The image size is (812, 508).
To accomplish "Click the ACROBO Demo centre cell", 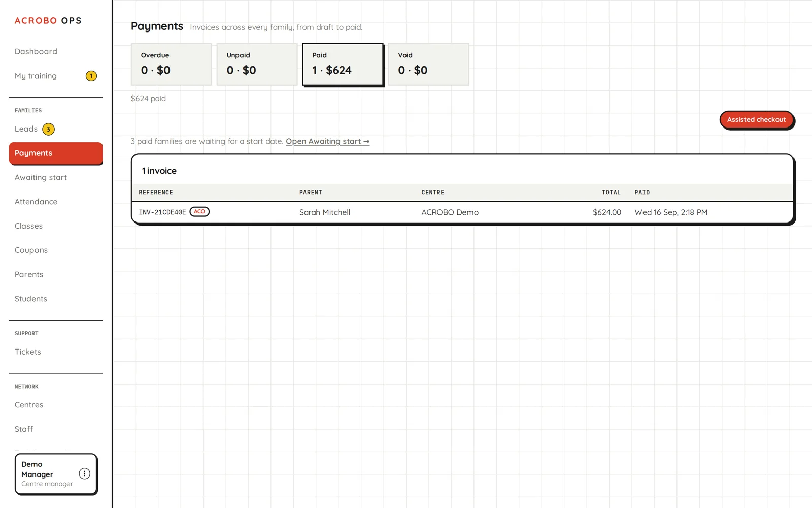I will pos(450,212).
